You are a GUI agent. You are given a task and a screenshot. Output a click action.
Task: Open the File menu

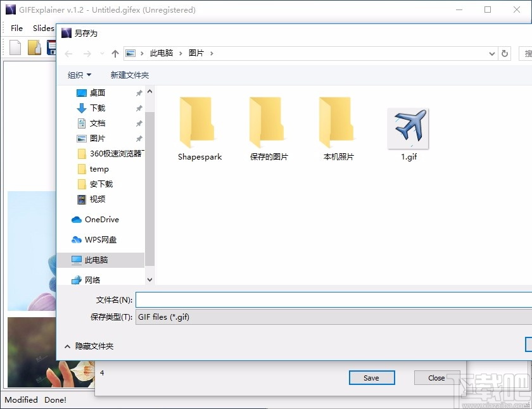[x=16, y=28]
